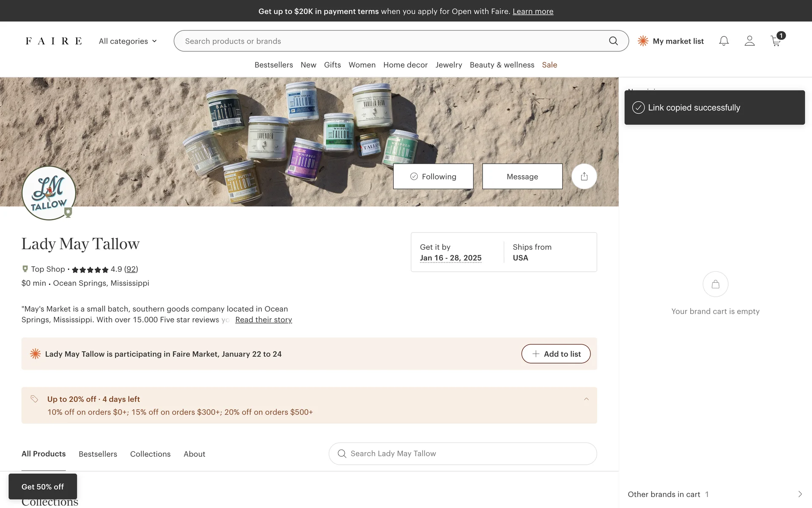The image size is (812, 508).
Task: Click the search magnifier icon in header
Action: [x=613, y=41]
